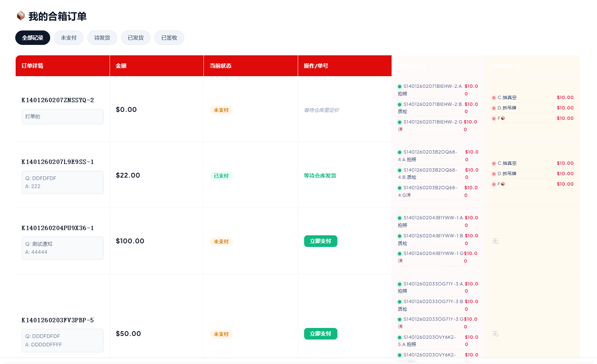Viewport: 597px width, 364px height.
Task: Click the box icon after F in order K1401260207L9E9SS-1
Action: pyautogui.click(x=503, y=184)
